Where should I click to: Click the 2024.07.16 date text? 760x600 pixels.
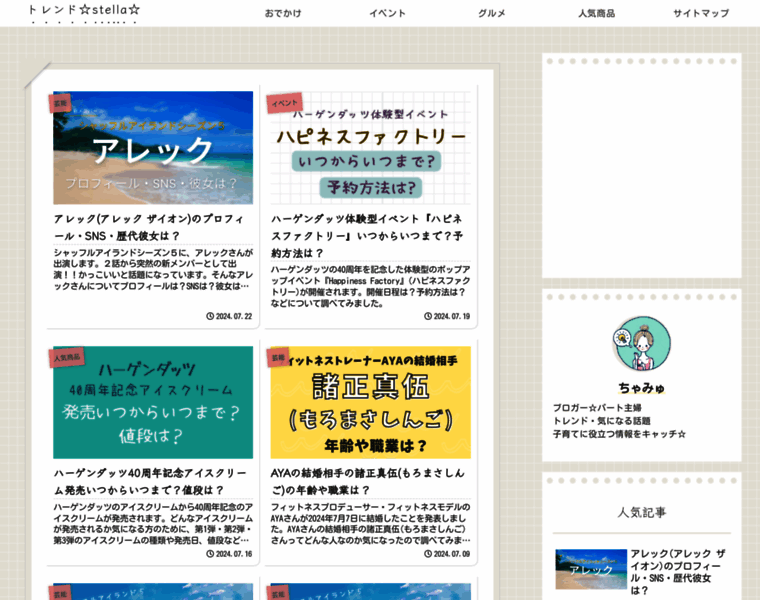point(234,553)
